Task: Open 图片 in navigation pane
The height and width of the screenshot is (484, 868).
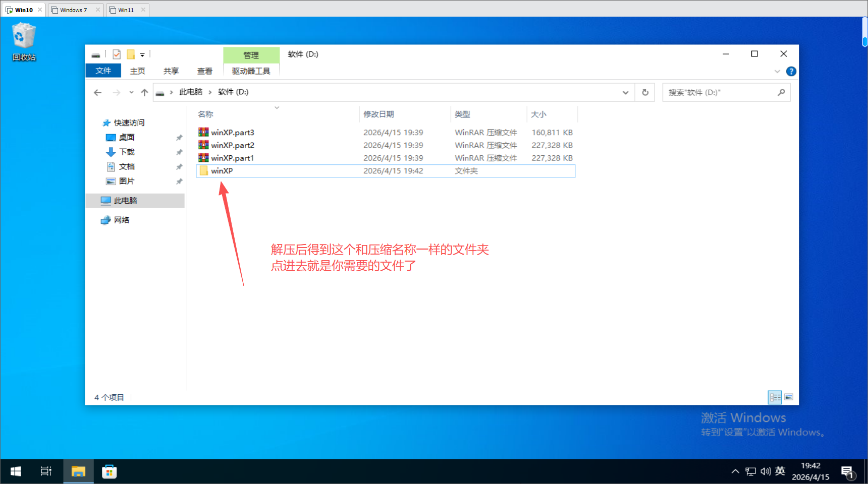Action: [x=127, y=181]
